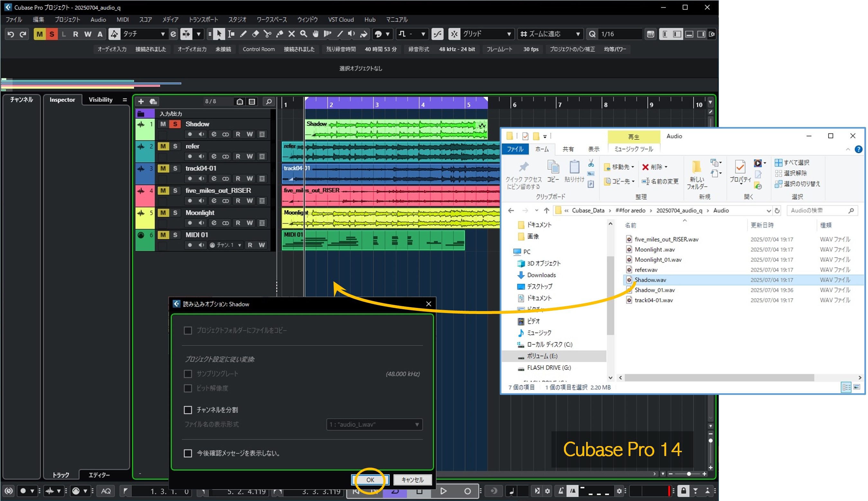The height and width of the screenshot is (501, 868).
Task: Toggle Snap to Zero Crossing
Action: (x=437, y=34)
